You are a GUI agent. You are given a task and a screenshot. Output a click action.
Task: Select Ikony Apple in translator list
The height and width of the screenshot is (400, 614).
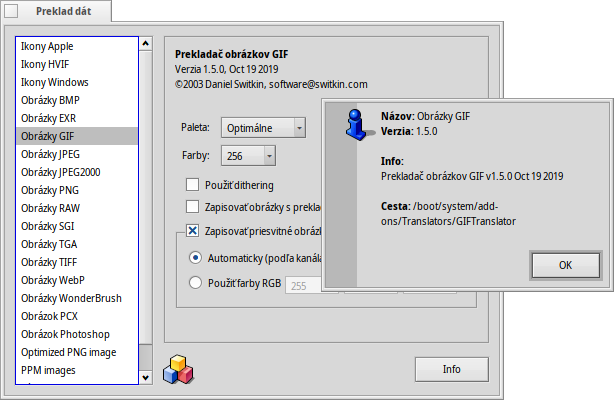pos(47,46)
